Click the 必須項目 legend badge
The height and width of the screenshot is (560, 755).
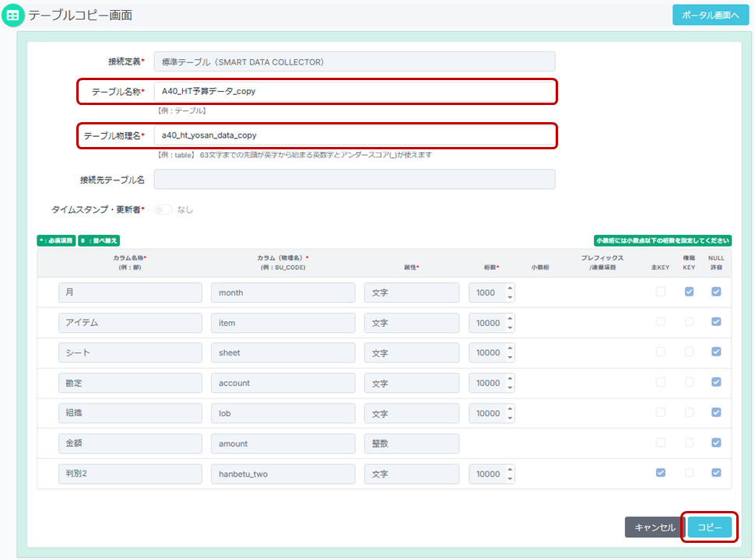[x=56, y=241]
